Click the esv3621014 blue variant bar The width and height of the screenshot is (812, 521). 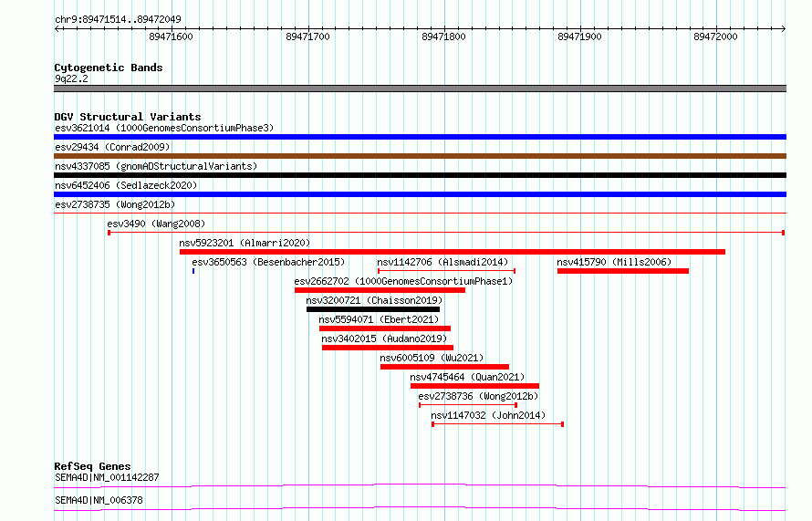point(420,137)
